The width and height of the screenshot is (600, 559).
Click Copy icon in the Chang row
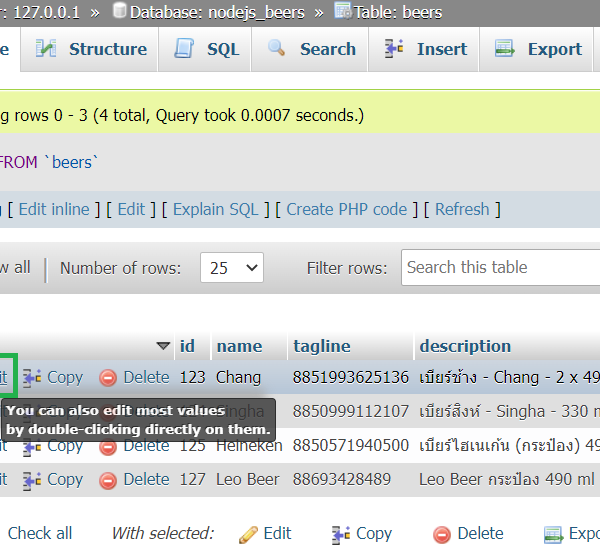32,377
